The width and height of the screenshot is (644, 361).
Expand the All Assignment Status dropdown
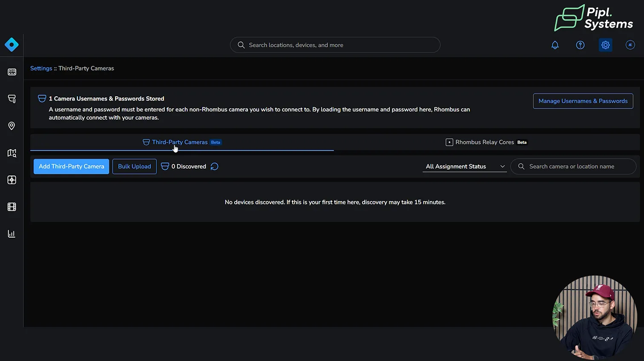(x=465, y=166)
